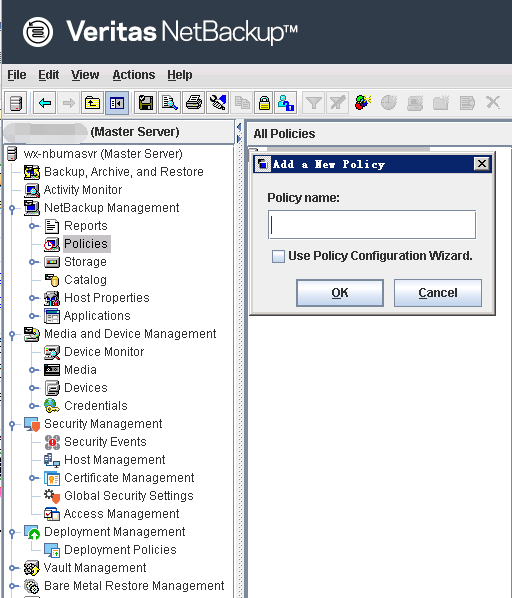
Task: Click the user login blue figures icon
Action: (x=286, y=103)
